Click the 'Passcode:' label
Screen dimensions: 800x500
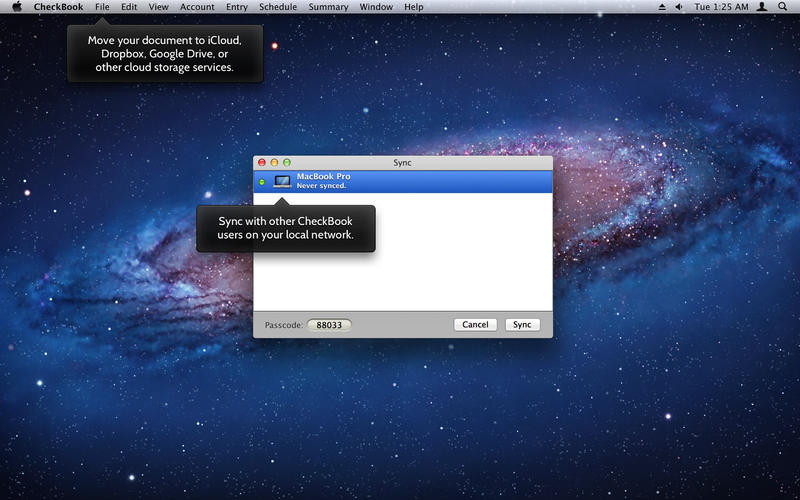coord(284,325)
